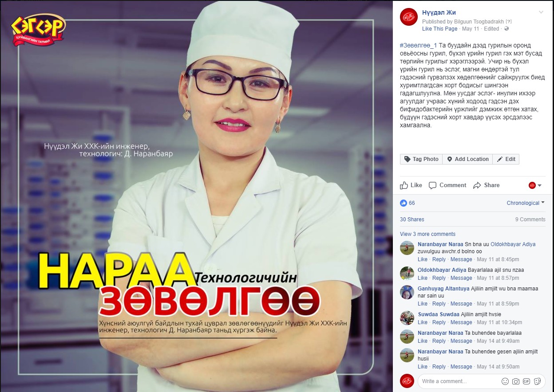
Task: Click the Like button on the post
Action: pyautogui.click(x=411, y=185)
